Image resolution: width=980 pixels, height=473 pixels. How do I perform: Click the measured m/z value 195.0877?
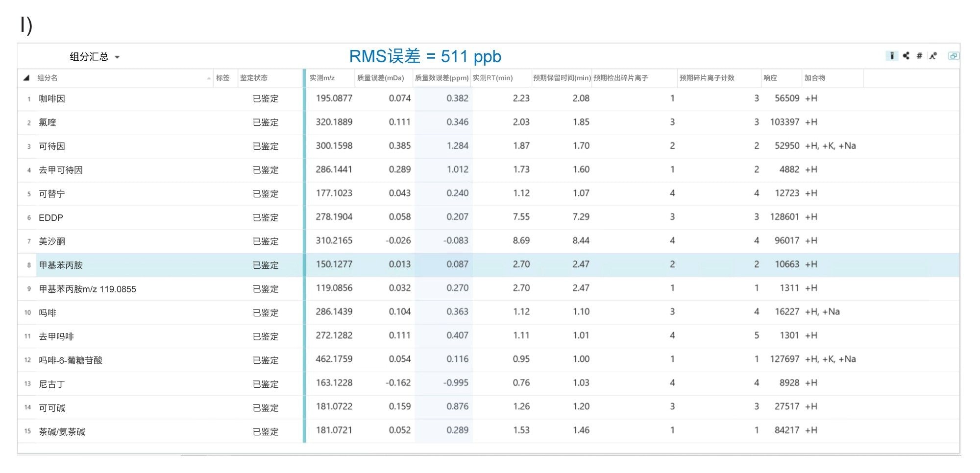click(x=334, y=98)
